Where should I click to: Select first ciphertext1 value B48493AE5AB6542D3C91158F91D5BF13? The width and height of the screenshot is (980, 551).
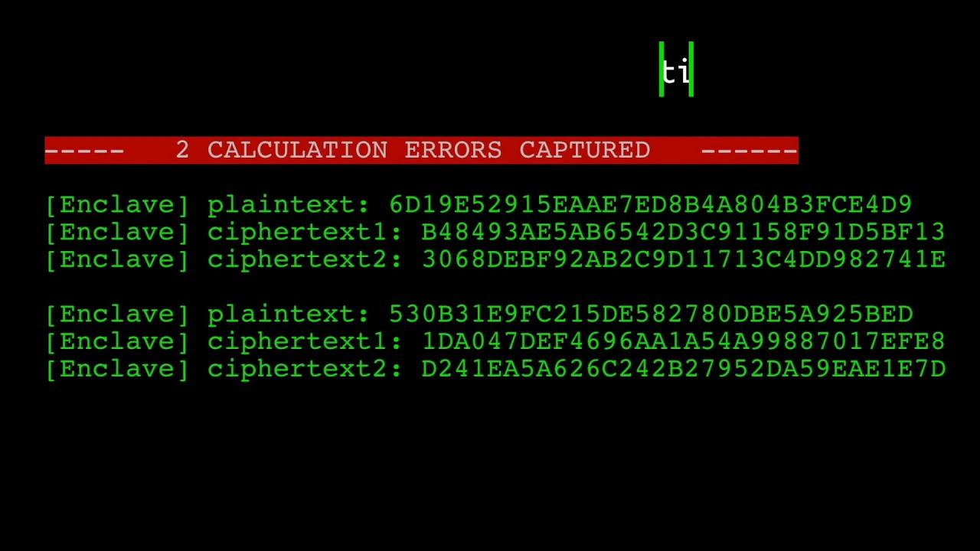pos(683,232)
